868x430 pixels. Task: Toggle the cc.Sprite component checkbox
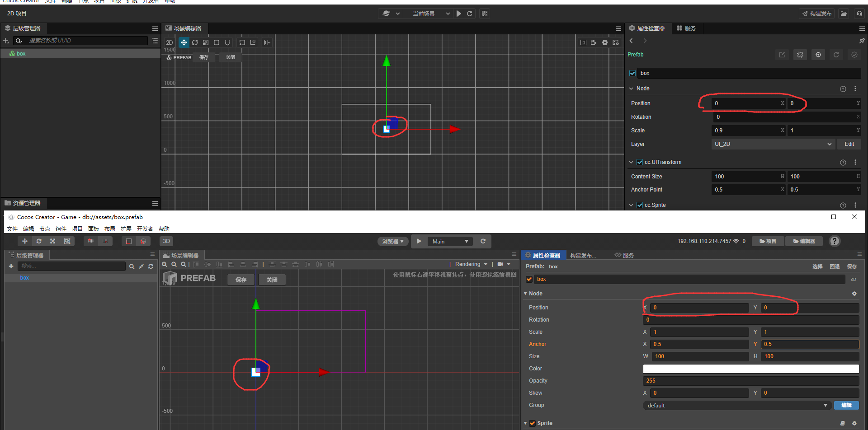click(640, 205)
